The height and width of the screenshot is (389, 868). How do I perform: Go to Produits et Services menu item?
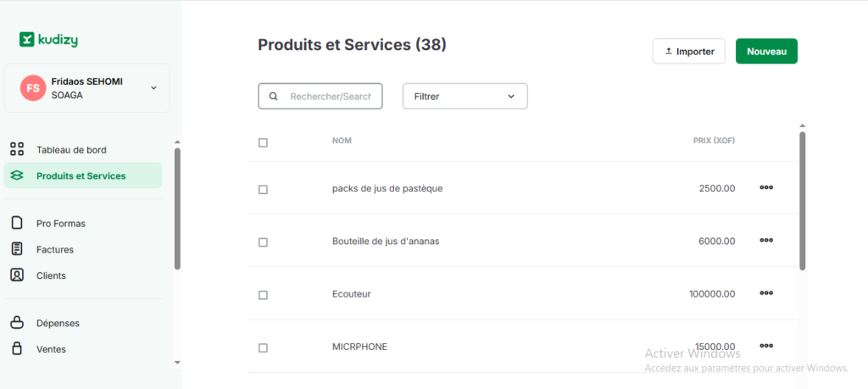point(81,176)
